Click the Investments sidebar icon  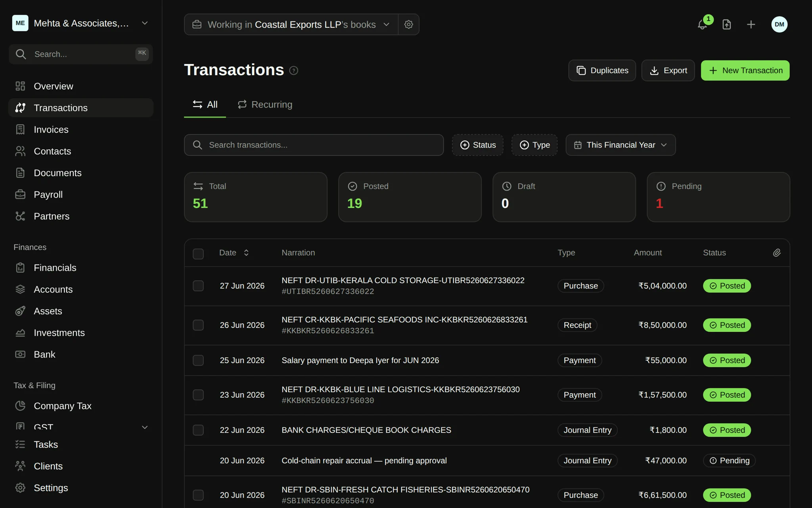pos(20,333)
